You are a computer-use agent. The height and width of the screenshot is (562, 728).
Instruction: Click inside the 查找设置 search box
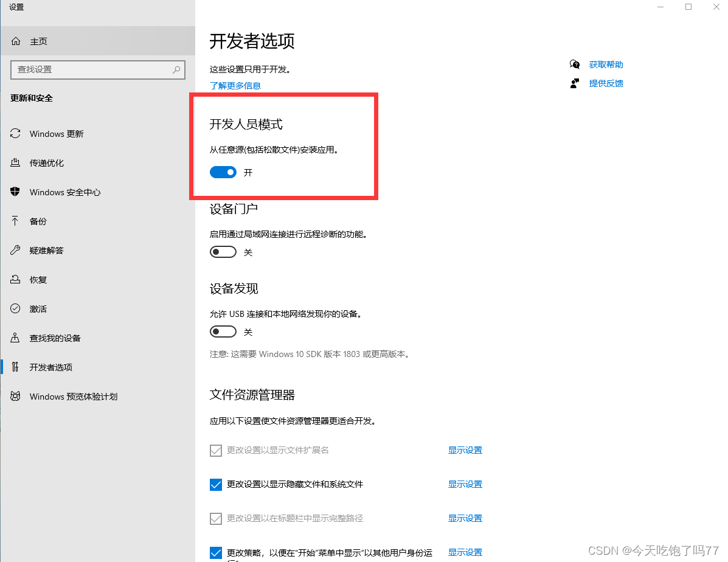coord(97,70)
